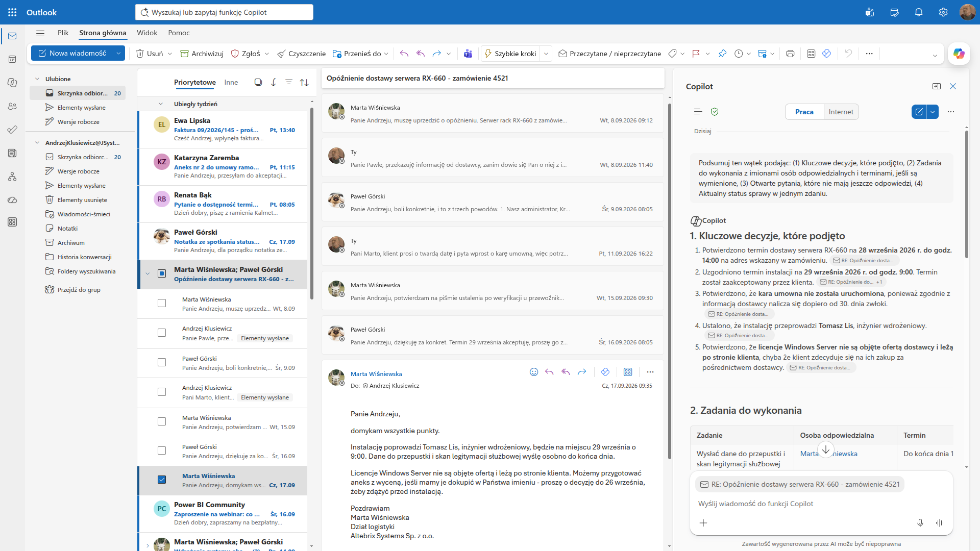Open the Widok tab
The height and width of the screenshot is (551, 980).
[x=147, y=33]
